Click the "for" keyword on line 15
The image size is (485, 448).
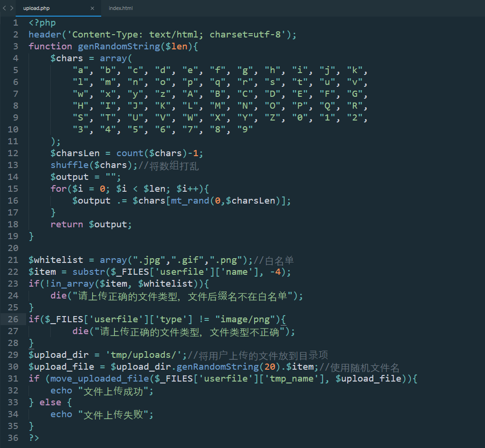[58, 189]
